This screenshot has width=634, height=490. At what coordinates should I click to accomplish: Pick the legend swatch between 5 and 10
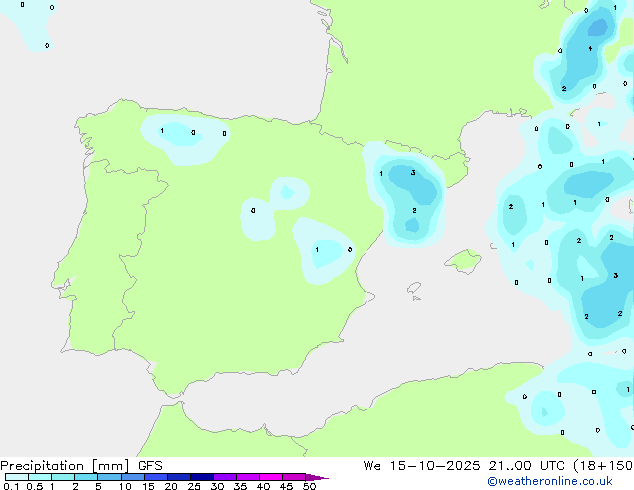pyautogui.click(x=109, y=477)
